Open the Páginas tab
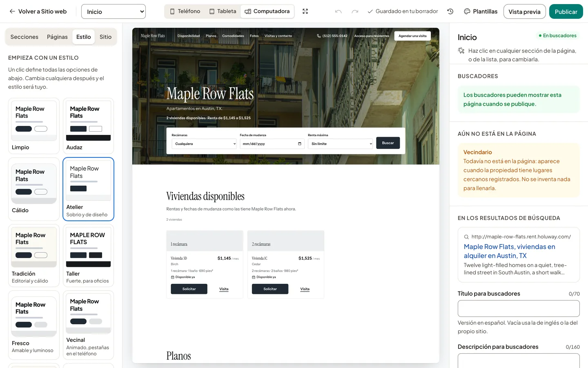The width and height of the screenshot is (588, 368). pos(57,37)
